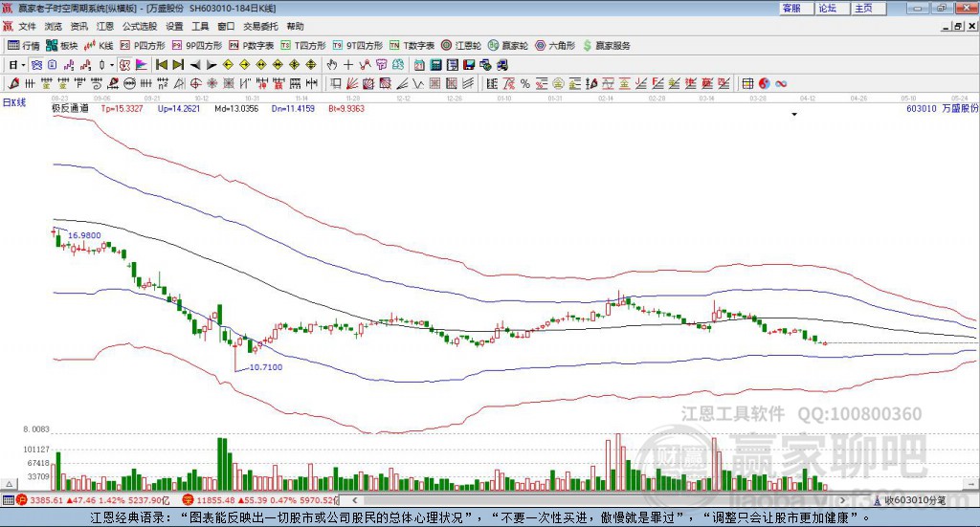The image size is (980, 527).
Task: Switch to the K线 chart view
Action: (x=100, y=45)
